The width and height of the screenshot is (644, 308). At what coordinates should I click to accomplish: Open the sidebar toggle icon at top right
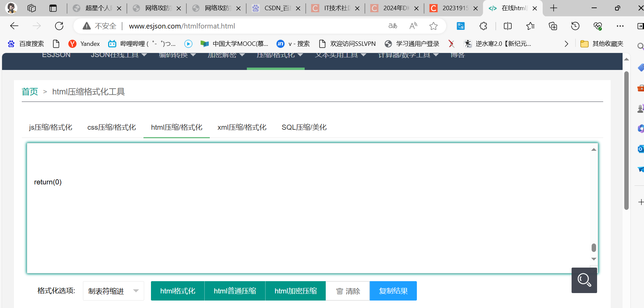[x=640, y=26]
